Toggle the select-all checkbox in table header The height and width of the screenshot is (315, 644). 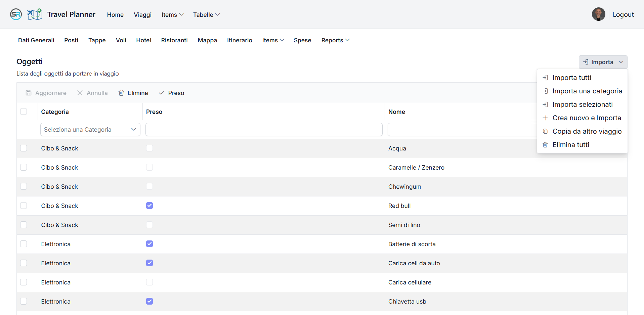point(24,111)
